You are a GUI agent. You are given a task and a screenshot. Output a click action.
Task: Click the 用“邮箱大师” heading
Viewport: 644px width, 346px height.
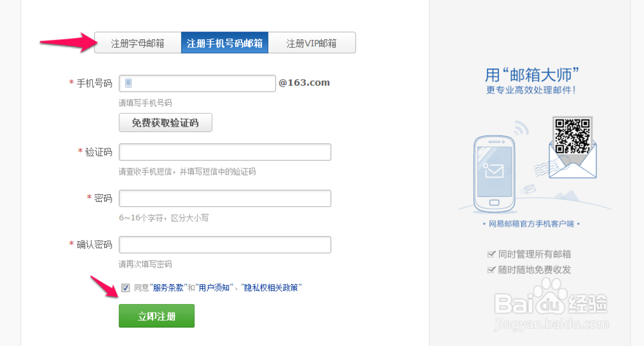click(x=532, y=75)
